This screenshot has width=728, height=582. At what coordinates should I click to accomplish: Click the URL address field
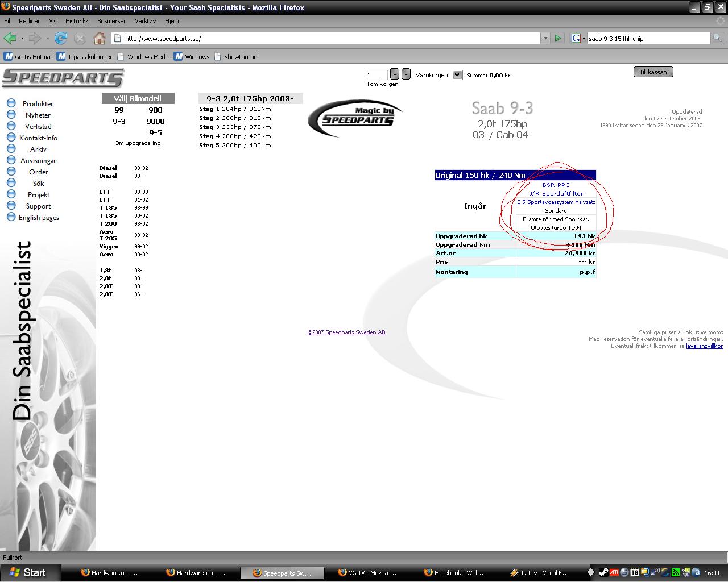click(x=327, y=39)
